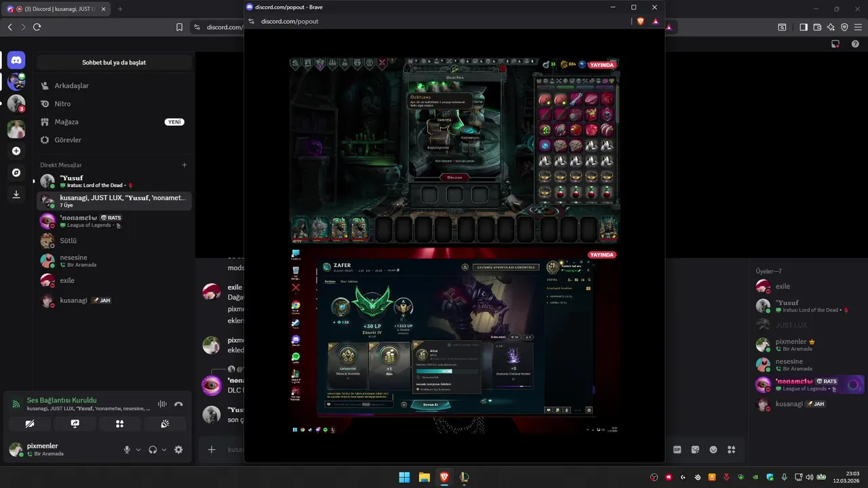
Task: Open new browser tab with plus
Action: coord(120,9)
